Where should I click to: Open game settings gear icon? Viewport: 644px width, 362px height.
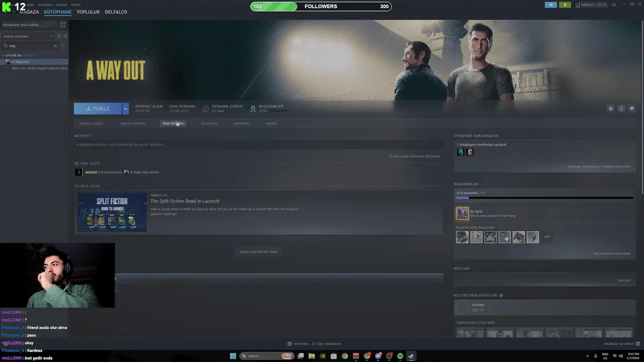click(x=611, y=109)
